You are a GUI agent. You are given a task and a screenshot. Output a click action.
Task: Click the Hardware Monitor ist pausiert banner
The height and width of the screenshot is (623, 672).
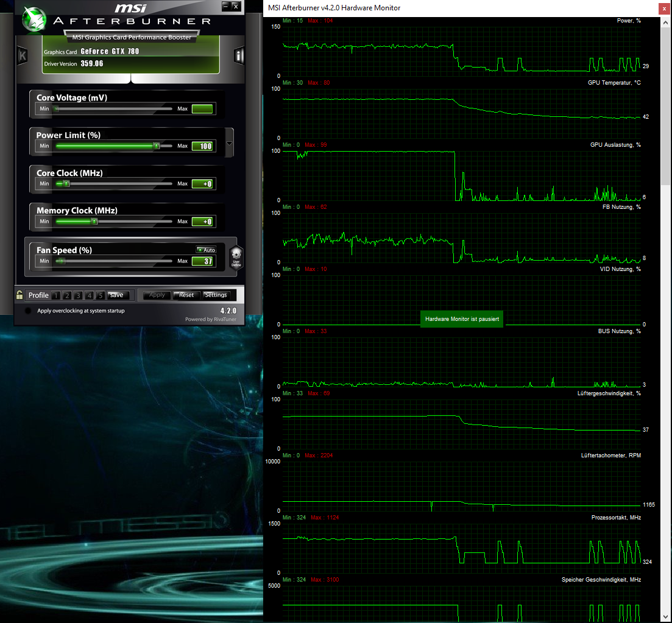pos(462,319)
